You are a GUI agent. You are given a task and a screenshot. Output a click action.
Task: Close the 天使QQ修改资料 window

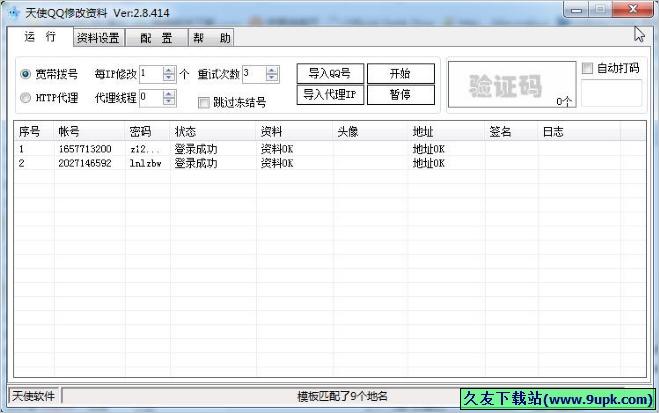(x=633, y=9)
